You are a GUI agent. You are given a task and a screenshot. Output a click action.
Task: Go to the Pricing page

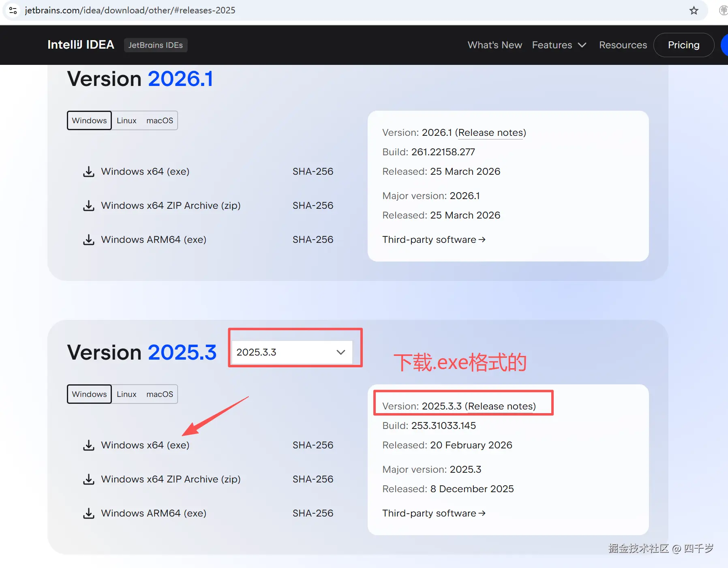(x=683, y=45)
